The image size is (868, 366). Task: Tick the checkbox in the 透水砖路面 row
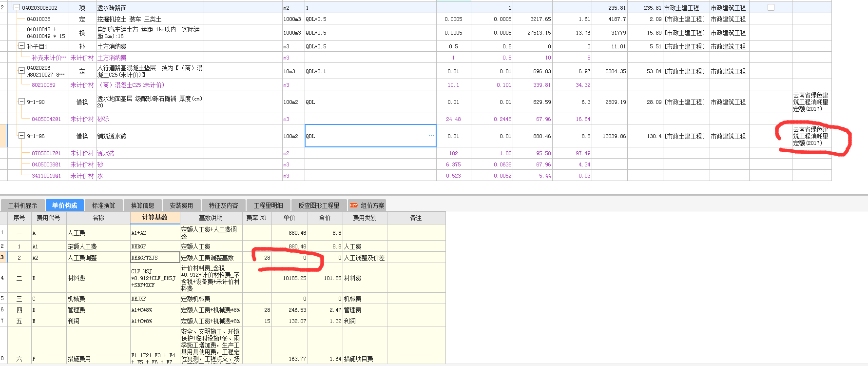[771, 7]
